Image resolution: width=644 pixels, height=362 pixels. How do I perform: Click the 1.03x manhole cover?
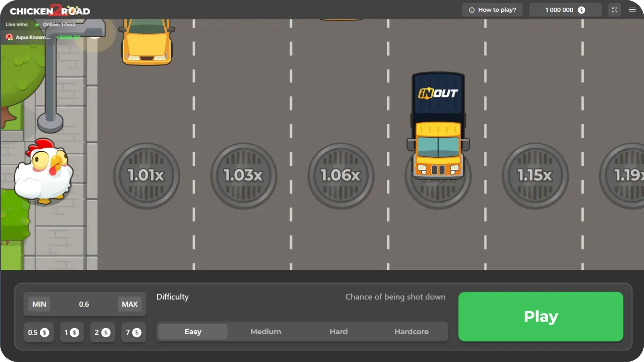pos(244,176)
